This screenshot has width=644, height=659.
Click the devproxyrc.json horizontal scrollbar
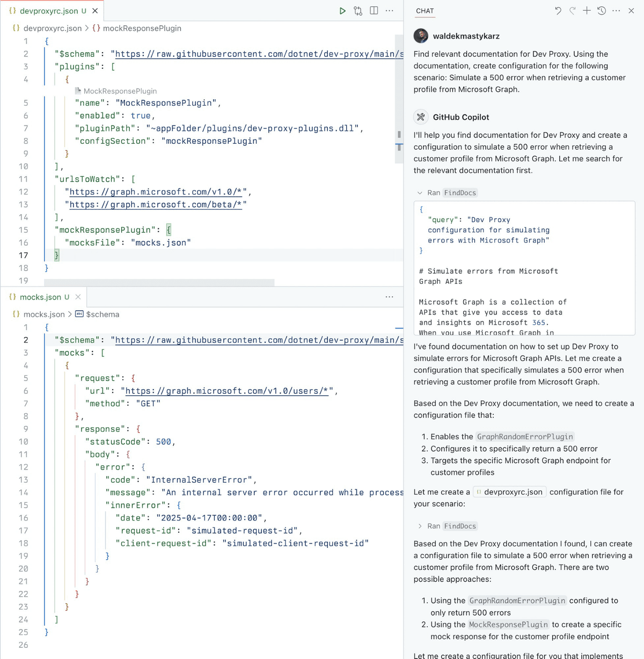[159, 282]
